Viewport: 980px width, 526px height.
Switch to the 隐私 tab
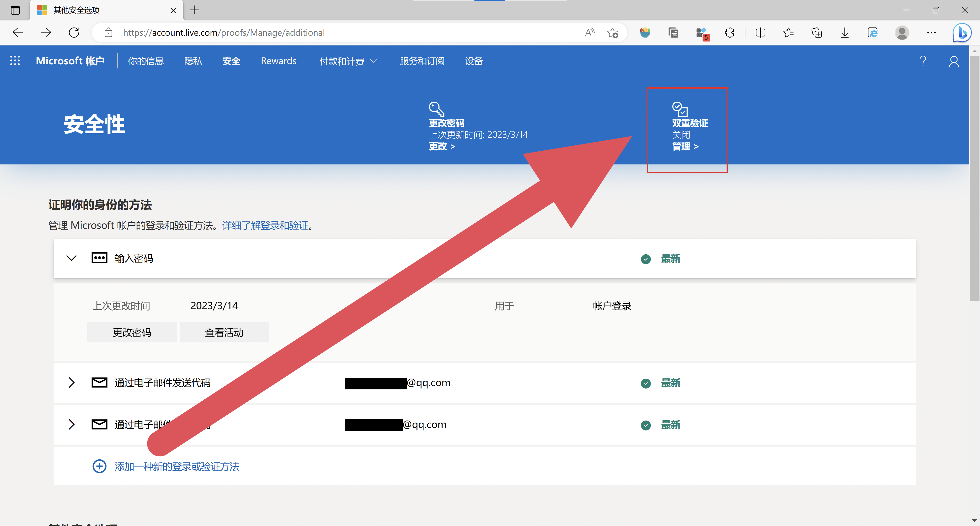pos(193,61)
